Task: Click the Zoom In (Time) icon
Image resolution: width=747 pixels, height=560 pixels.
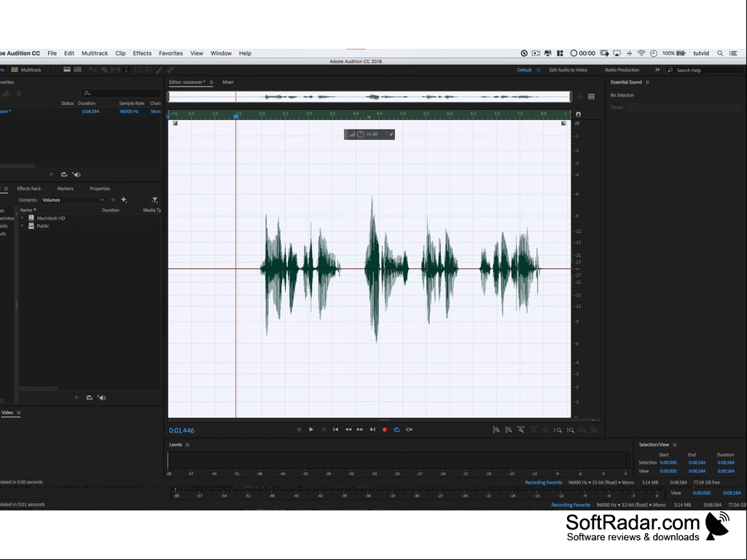Action: pyautogui.click(x=521, y=430)
